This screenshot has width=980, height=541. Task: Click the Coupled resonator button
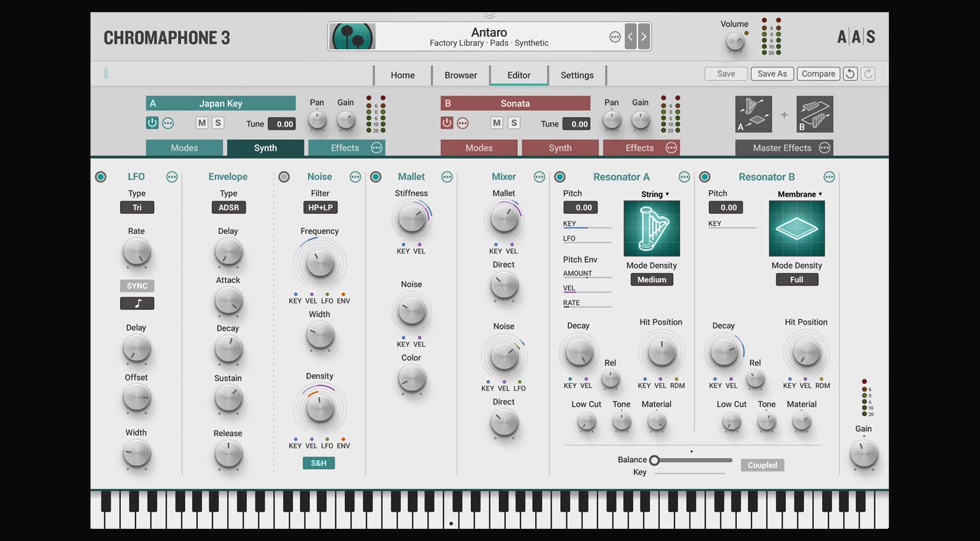[762, 465]
